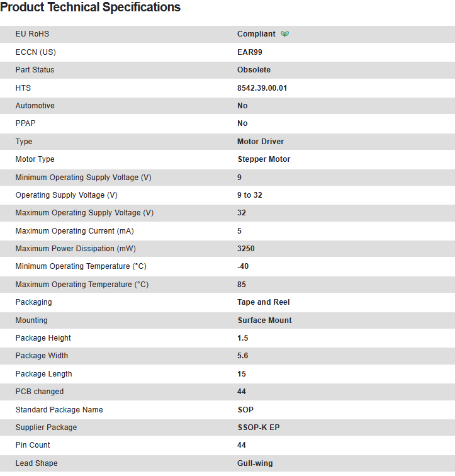455x476 pixels.
Task: Click the EAR99 ECCN value
Action: [x=250, y=52]
